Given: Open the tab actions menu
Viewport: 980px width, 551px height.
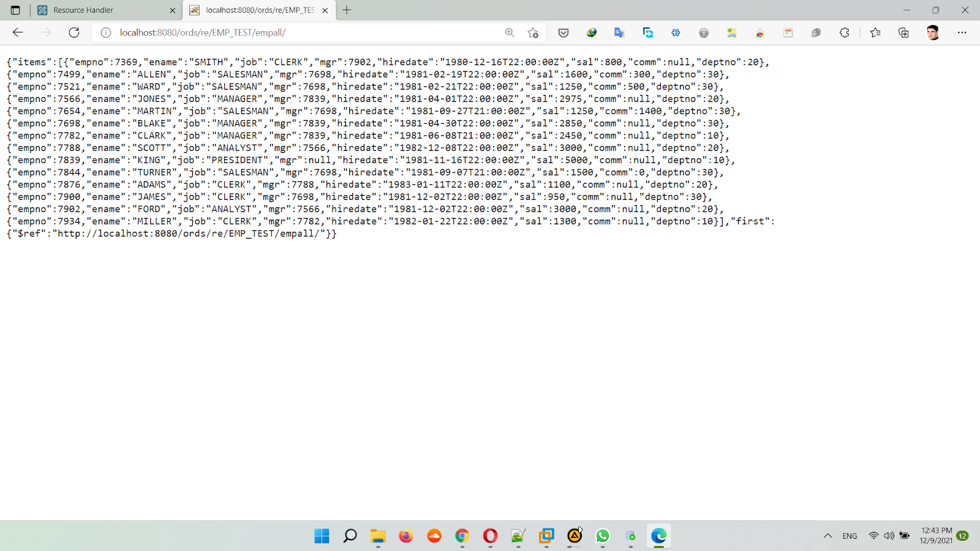Looking at the screenshot, I should (x=15, y=10).
